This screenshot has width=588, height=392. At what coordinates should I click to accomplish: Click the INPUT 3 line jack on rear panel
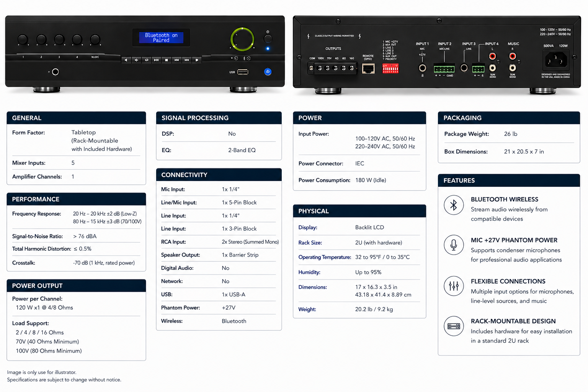click(464, 68)
